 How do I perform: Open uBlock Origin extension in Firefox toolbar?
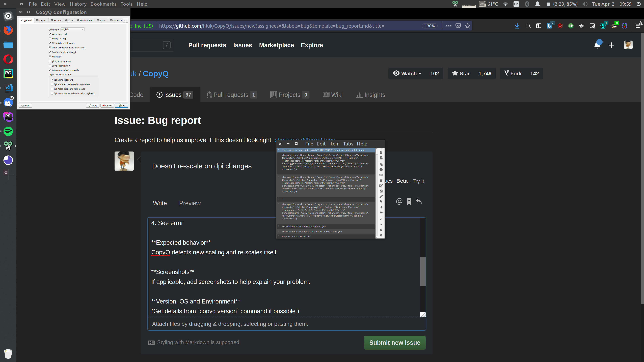pyautogui.click(x=560, y=26)
